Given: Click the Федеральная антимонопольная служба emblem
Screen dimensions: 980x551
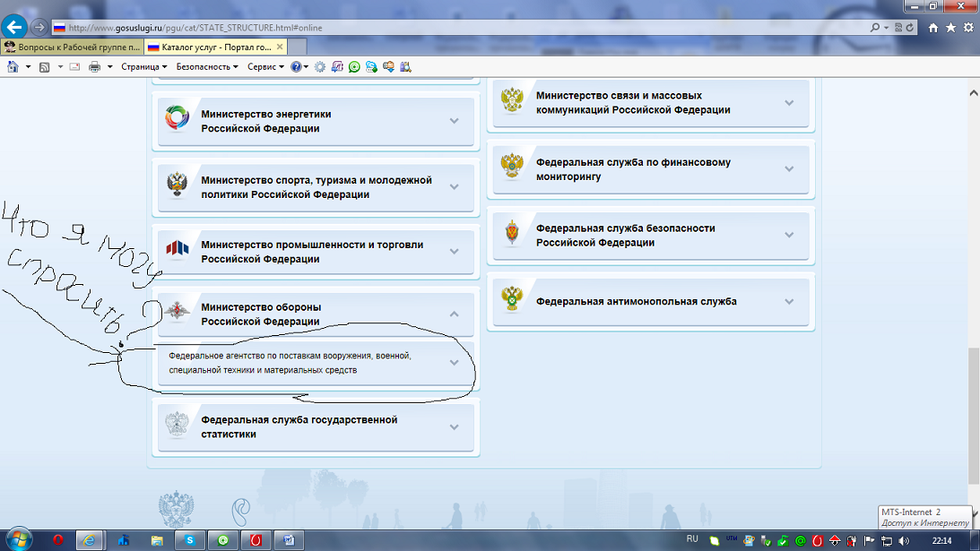Looking at the screenshot, I should click(x=512, y=298).
